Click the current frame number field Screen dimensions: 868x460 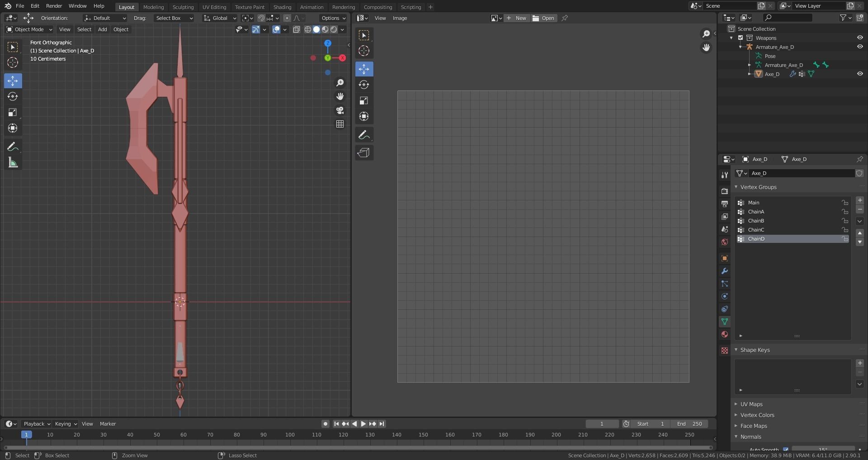(x=602, y=424)
